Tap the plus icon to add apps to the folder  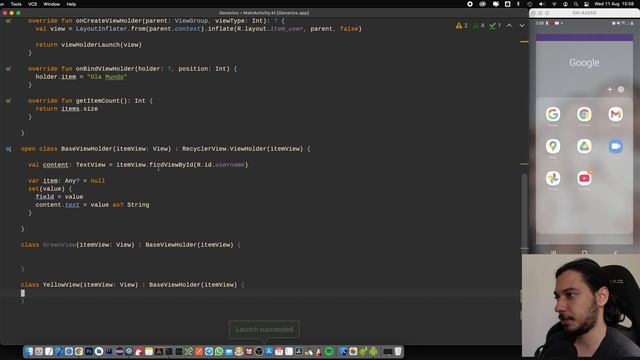(x=610, y=89)
